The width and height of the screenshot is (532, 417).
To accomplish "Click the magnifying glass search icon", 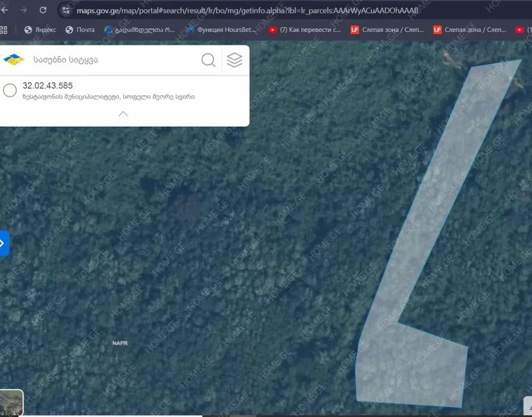I will pos(208,60).
